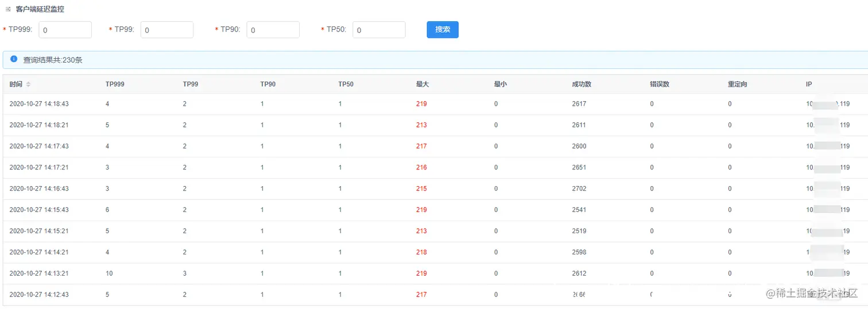Click the TP99 column header
The image size is (868, 309).
[x=191, y=84]
